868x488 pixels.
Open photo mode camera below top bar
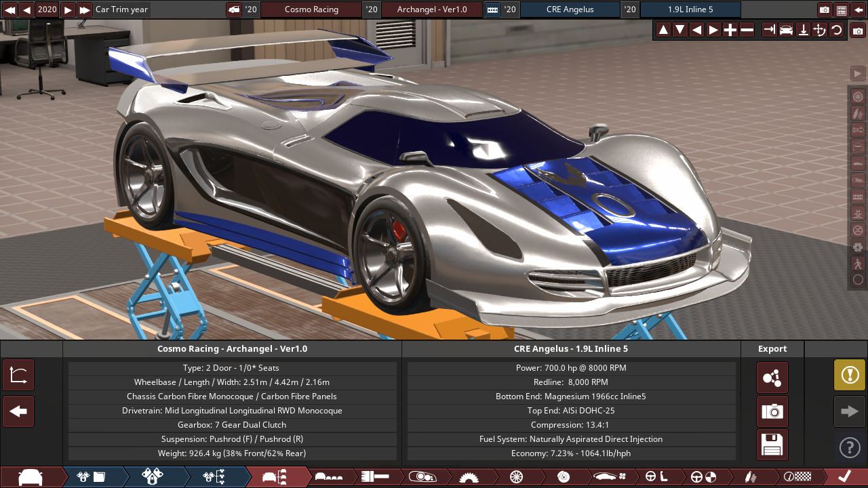tap(859, 31)
